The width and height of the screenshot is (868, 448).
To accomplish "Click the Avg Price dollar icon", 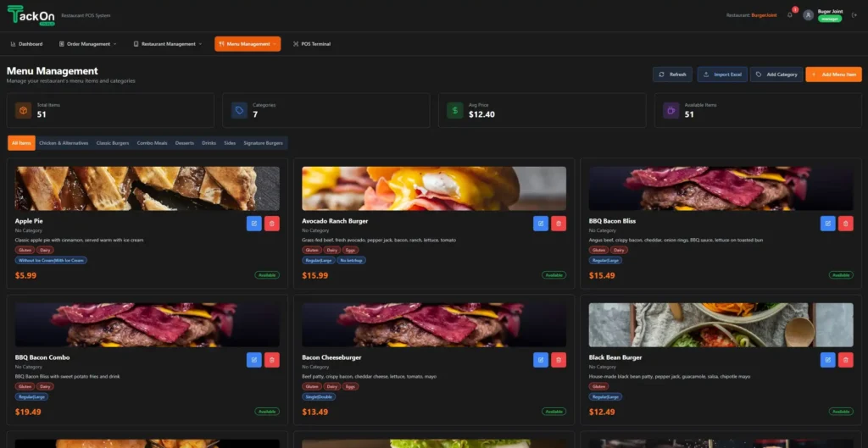I will [x=455, y=111].
